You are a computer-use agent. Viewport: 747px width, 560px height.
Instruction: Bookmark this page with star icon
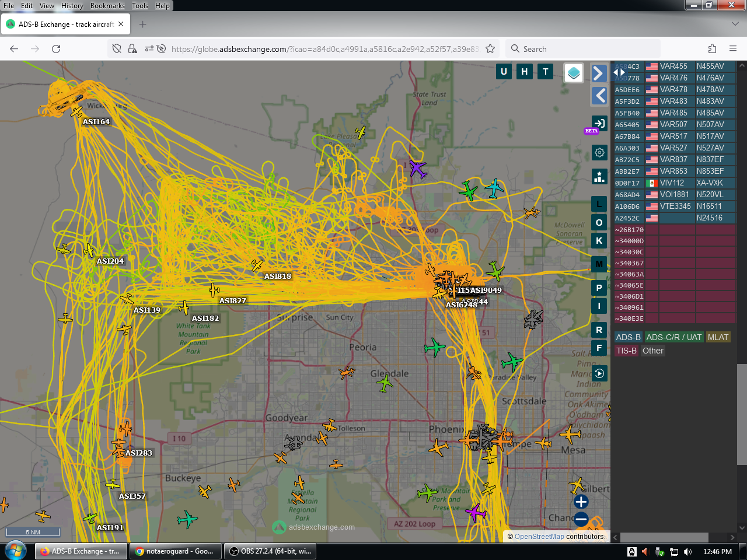tap(490, 49)
